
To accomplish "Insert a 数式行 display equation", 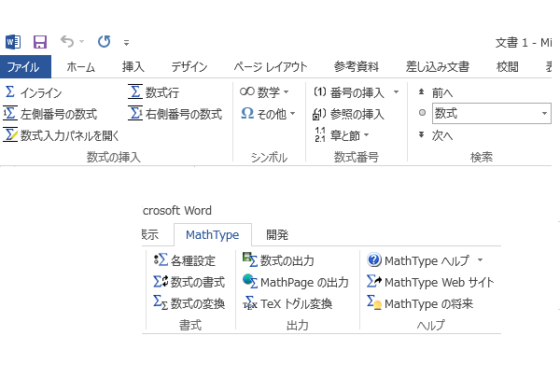I will [154, 92].
